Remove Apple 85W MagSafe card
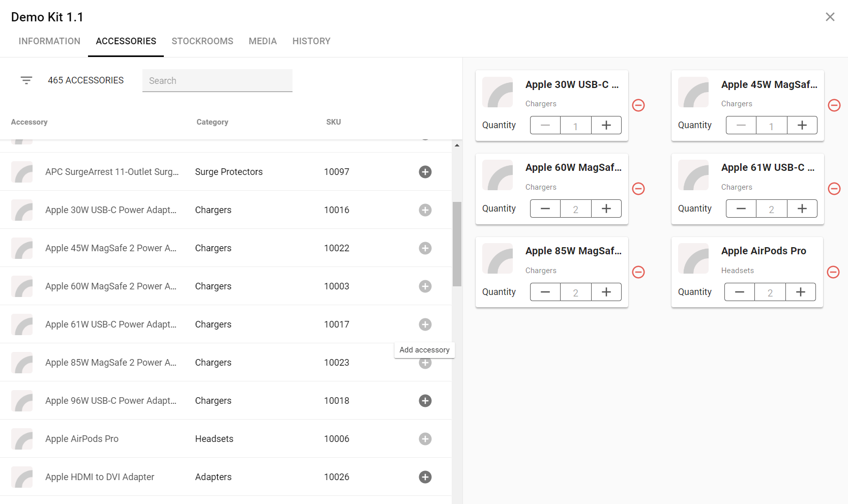 [638, 272]
